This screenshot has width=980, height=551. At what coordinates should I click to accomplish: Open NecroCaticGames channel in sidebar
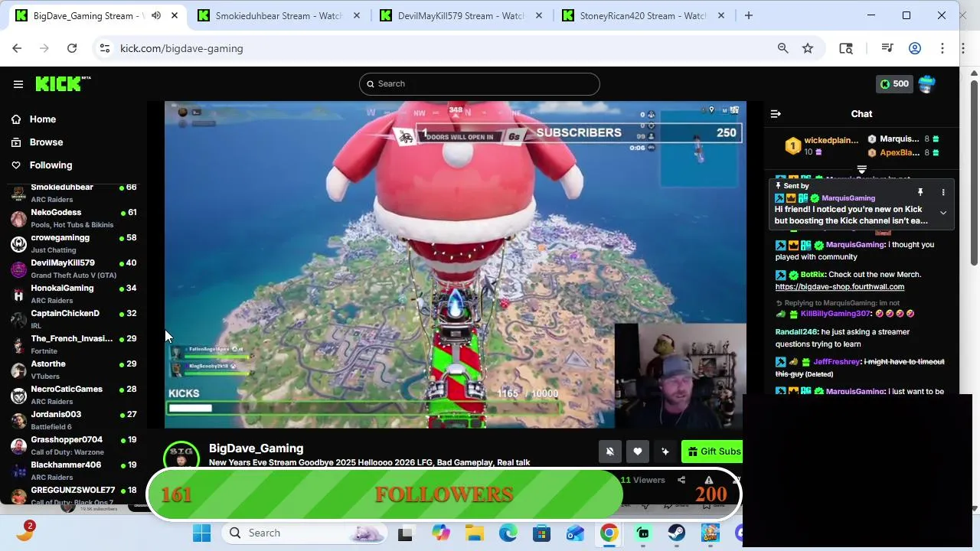pos(72,395)
